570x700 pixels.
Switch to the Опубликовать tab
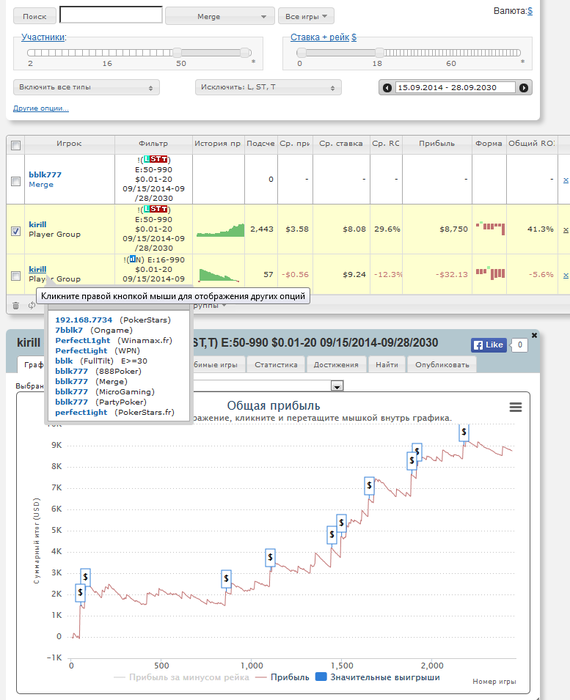tap(442, 365)
